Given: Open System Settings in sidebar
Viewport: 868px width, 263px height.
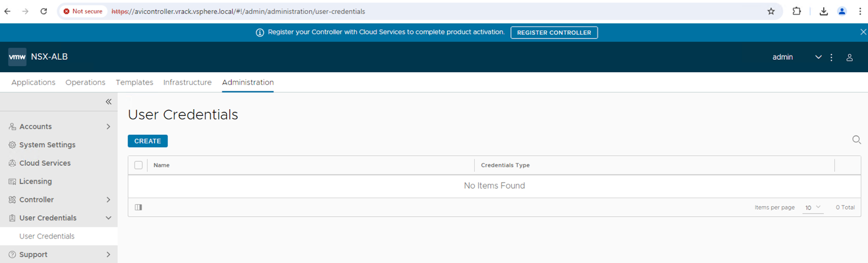Looking at the screenshot, I should [x=47, y=145].
